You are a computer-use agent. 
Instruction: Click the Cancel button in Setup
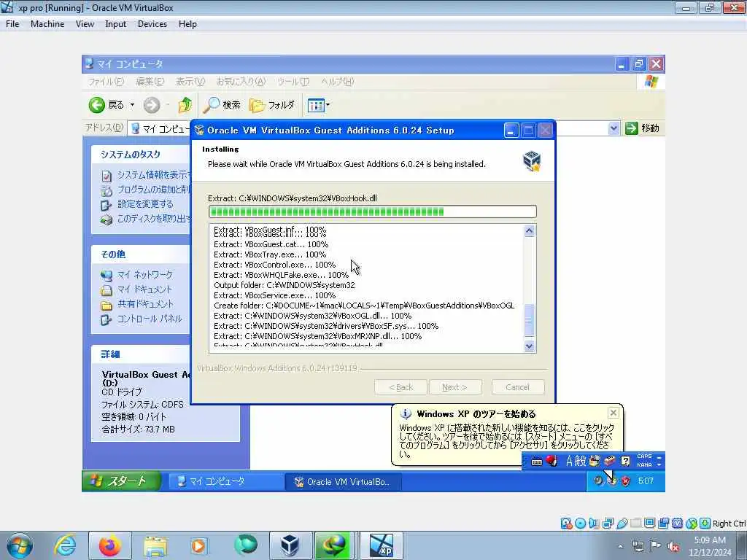(517, 387)
